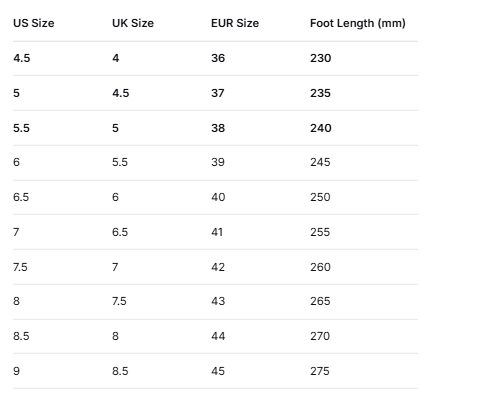Select EUR size 39 cell
This screenshot has height=394, width=499.
pyautogui.click(x=218, y=162)
